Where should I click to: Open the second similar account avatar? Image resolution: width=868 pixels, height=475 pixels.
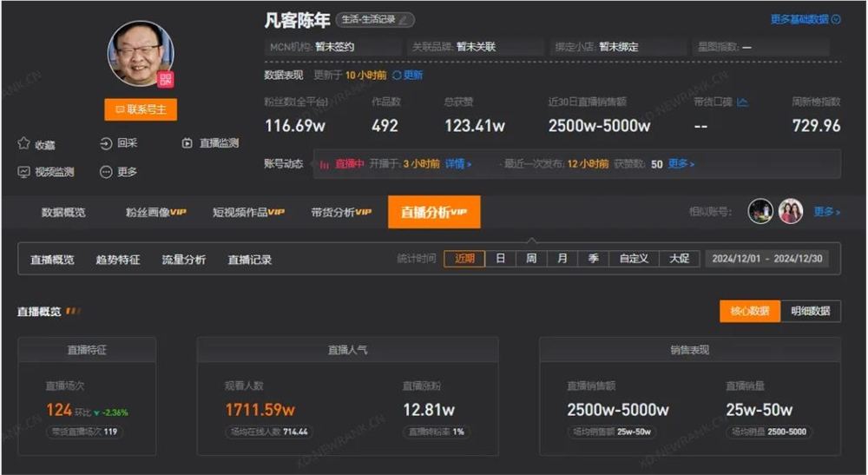(x=791, y=212)
